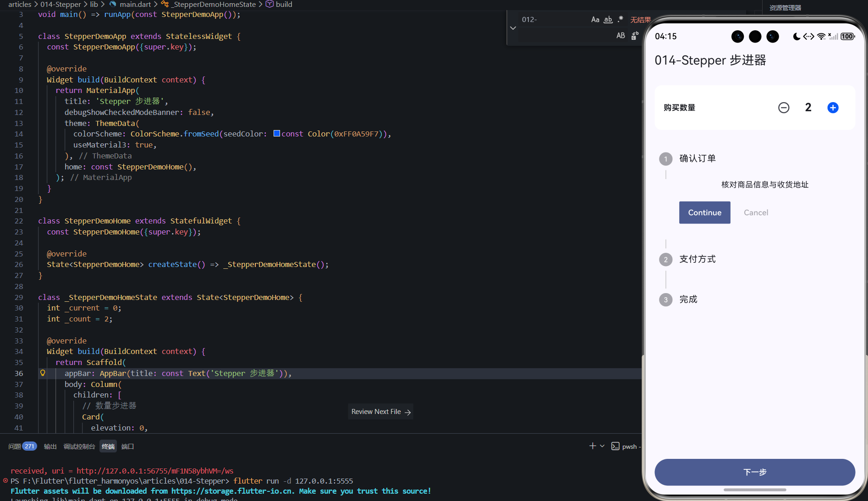Image resolution: width=868 pixels, height=501 pixels.
Task: Click the new terminal plus icon
Action: point(593,446)
